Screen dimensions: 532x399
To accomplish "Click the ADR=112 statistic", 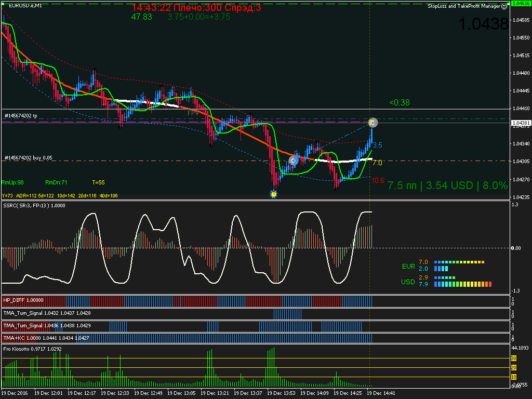I will tap(25, 196).
